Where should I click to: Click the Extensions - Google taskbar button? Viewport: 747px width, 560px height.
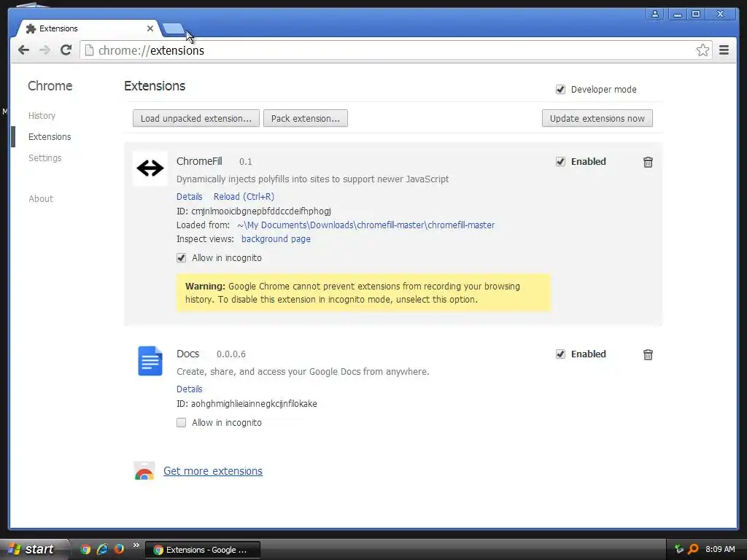coord(203,550)
